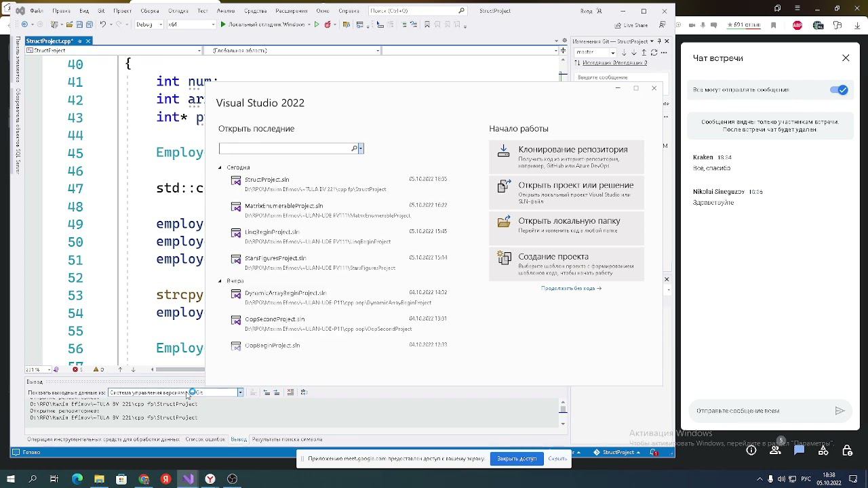Open recent project LinqBeginProject.sln
The width and height of the screenshot is (868, 488).
pos(339,237)
